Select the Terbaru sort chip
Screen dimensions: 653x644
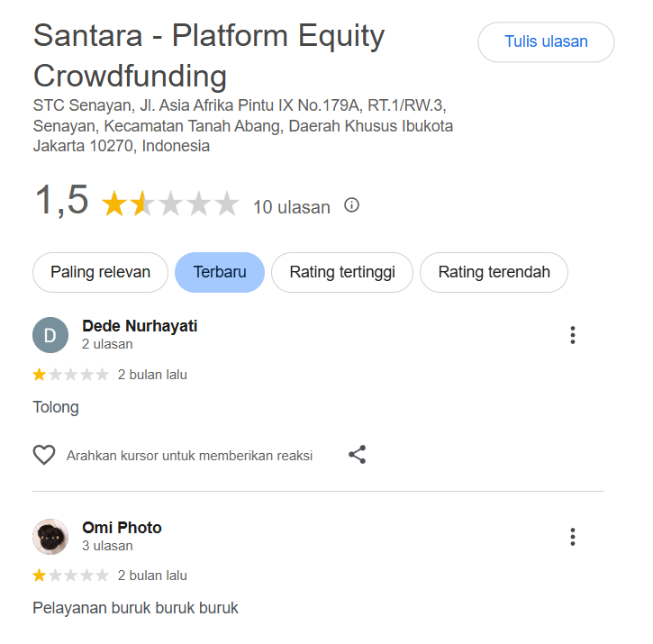[x=220, y=272]
